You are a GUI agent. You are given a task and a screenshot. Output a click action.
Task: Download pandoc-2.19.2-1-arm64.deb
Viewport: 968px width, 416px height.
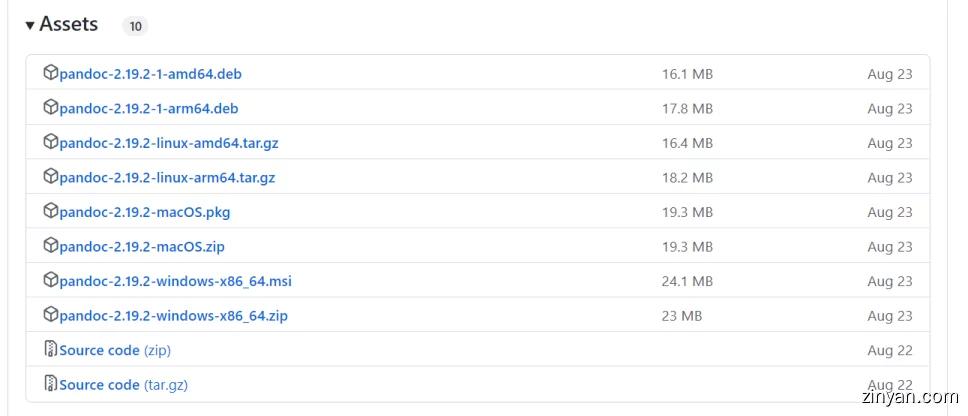(148, 108)
